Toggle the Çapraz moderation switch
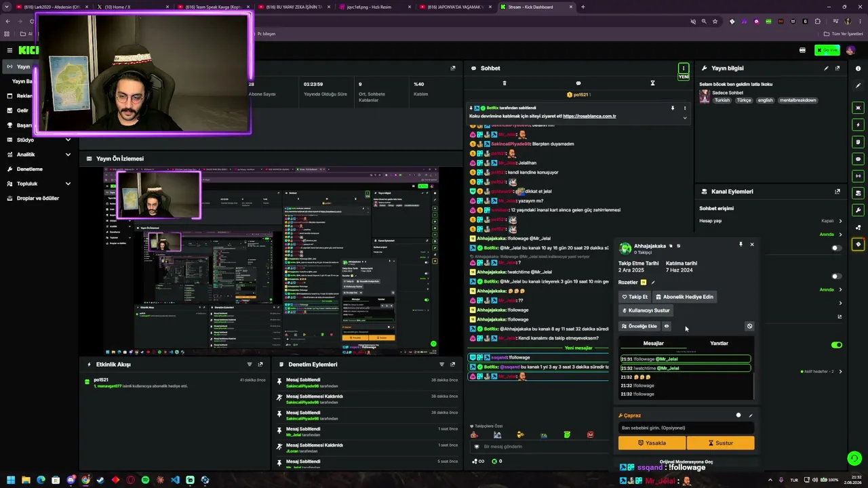This screenshot has width=868, height=488. [738, 415]
